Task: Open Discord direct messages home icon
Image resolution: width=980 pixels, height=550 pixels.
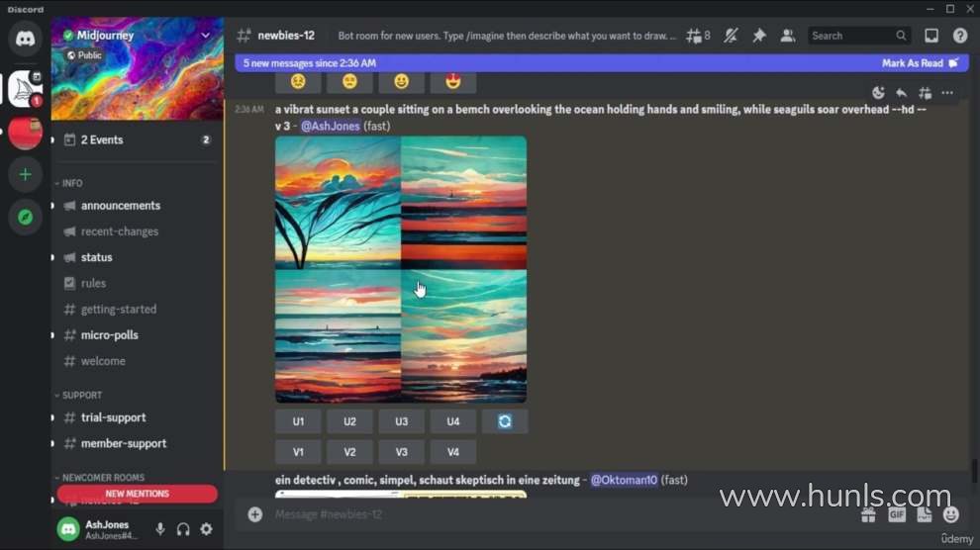Action: 25,39
